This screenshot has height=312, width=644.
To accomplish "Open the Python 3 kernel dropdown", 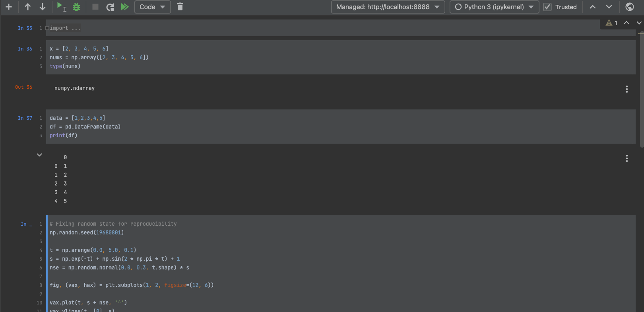I will point(494,7).
